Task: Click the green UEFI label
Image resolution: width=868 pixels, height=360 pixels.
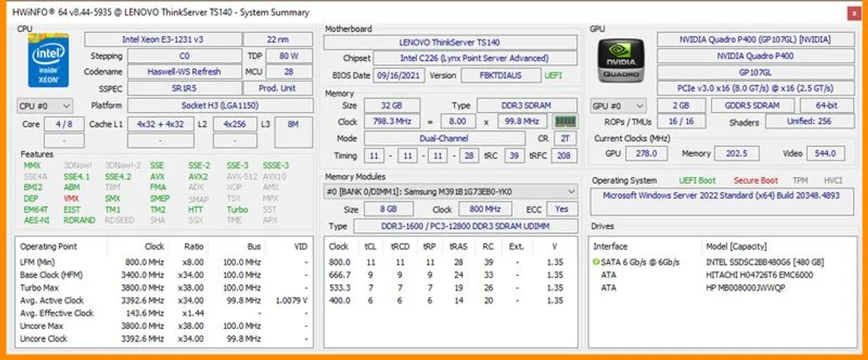Action: coord(553,75)
